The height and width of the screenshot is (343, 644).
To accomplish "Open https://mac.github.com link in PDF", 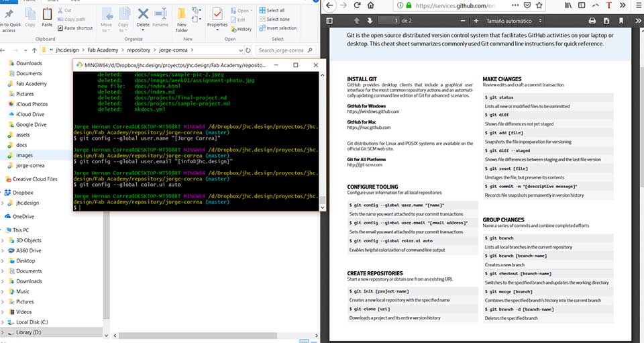I will coord(369,128).
